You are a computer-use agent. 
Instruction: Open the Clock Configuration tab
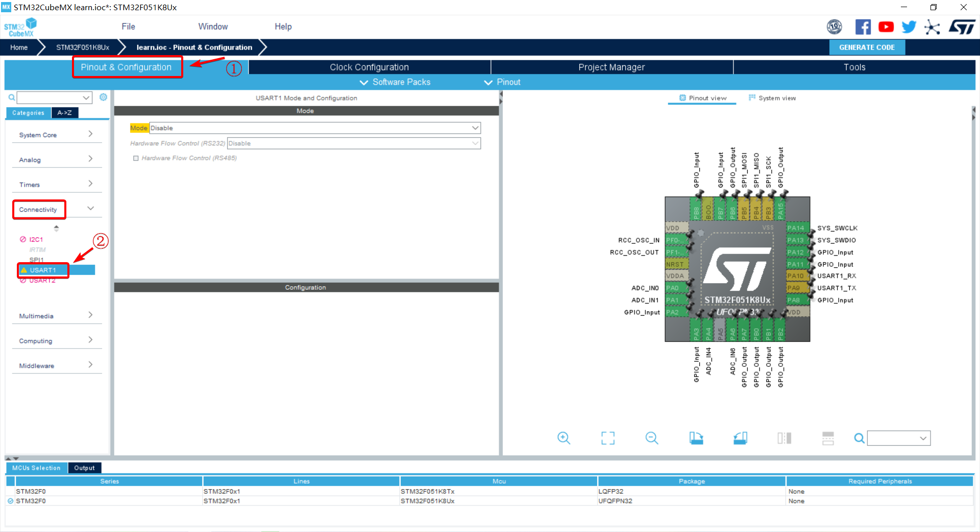click(x=369, y=67)
